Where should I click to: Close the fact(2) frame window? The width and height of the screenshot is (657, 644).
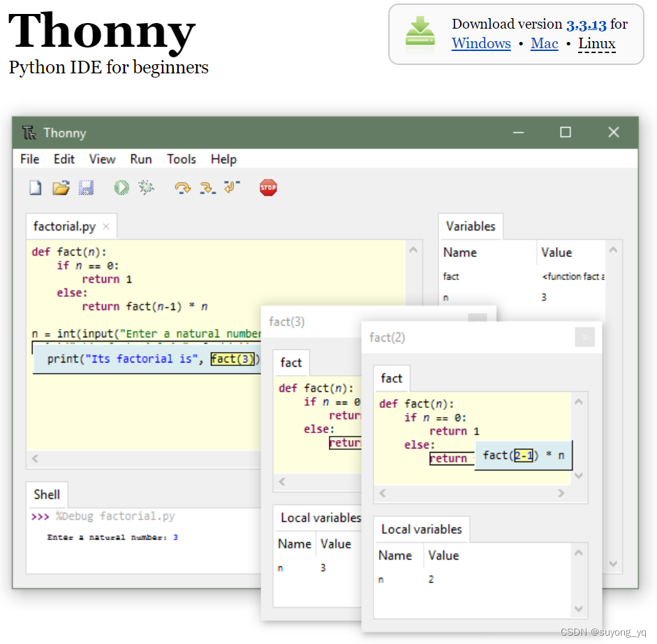(585, 337)
